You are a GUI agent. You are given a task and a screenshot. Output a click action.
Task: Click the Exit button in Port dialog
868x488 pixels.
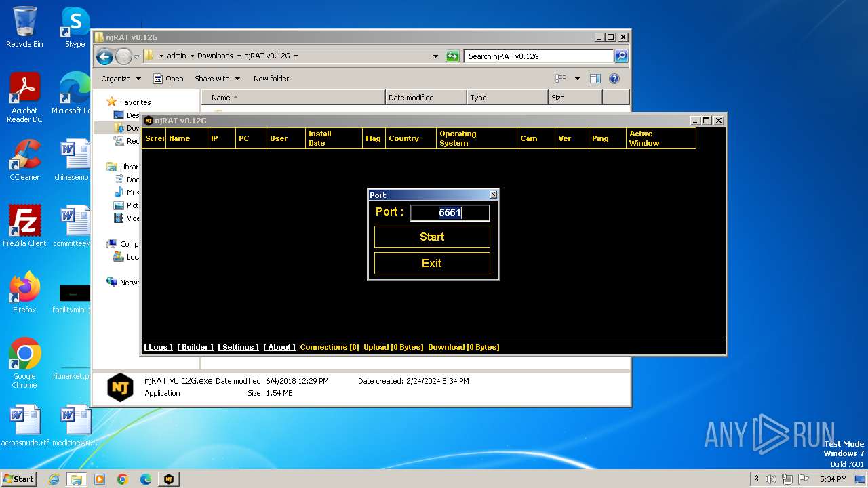coord(432,263)
